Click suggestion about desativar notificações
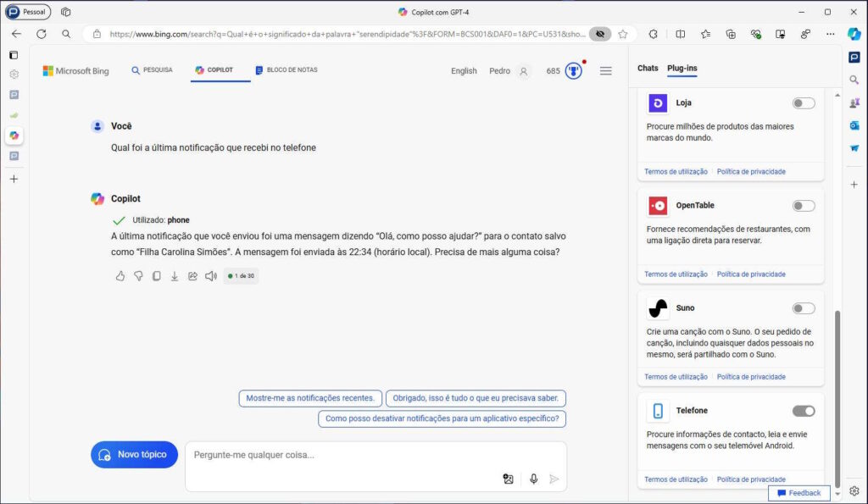This screenshot has width=868, height=504. (442, 418)
